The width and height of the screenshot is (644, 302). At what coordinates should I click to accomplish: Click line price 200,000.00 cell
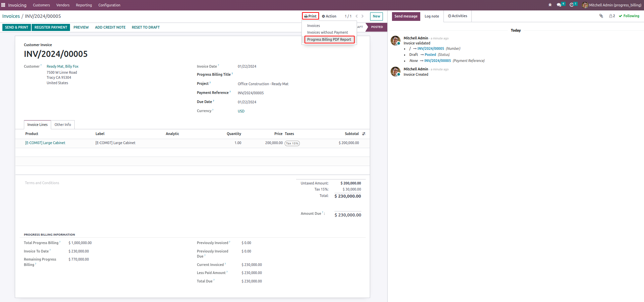[274, 143]
